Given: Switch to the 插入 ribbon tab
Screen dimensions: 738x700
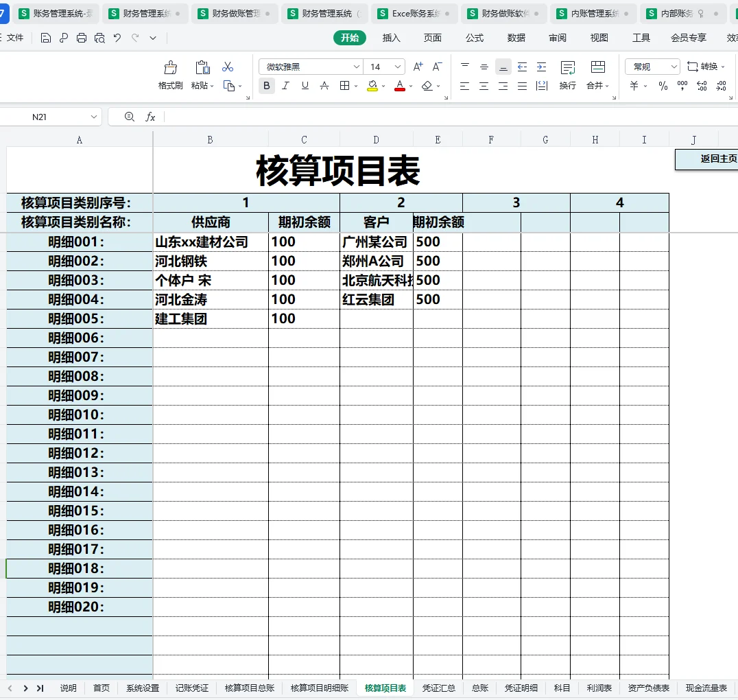Looking at the screenshot, I should pos(391,38).
